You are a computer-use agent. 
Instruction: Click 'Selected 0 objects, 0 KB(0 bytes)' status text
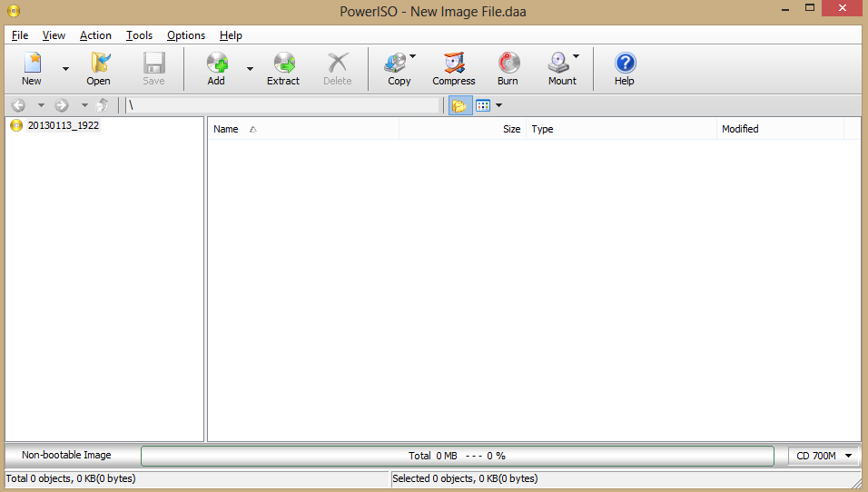click(x=465, y=478)
